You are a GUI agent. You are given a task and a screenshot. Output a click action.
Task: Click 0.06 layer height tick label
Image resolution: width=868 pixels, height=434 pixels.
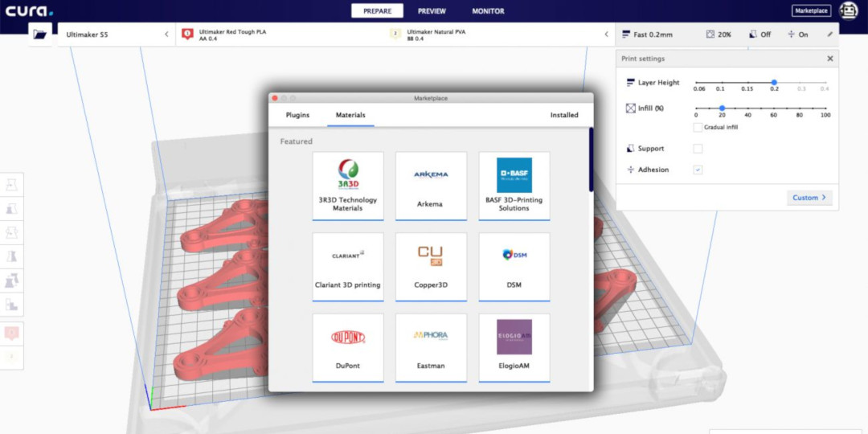click(699, 89)
